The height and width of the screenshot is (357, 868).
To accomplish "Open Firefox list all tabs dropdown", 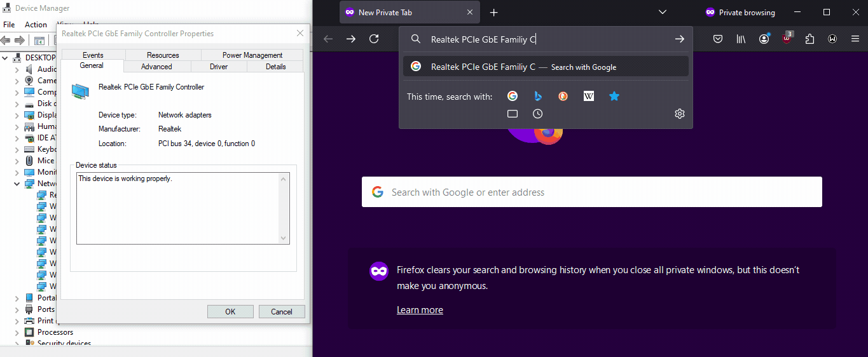I will coord(662,13).
